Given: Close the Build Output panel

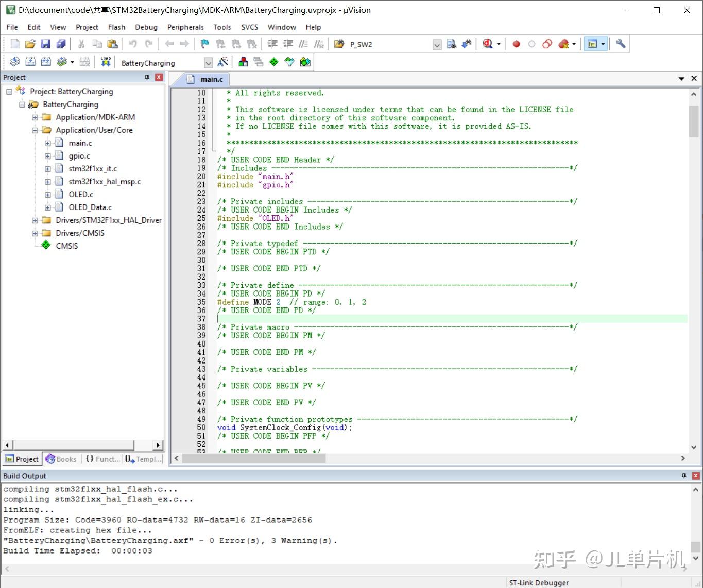Looking at the screenshot, I should tap(695, 476).
